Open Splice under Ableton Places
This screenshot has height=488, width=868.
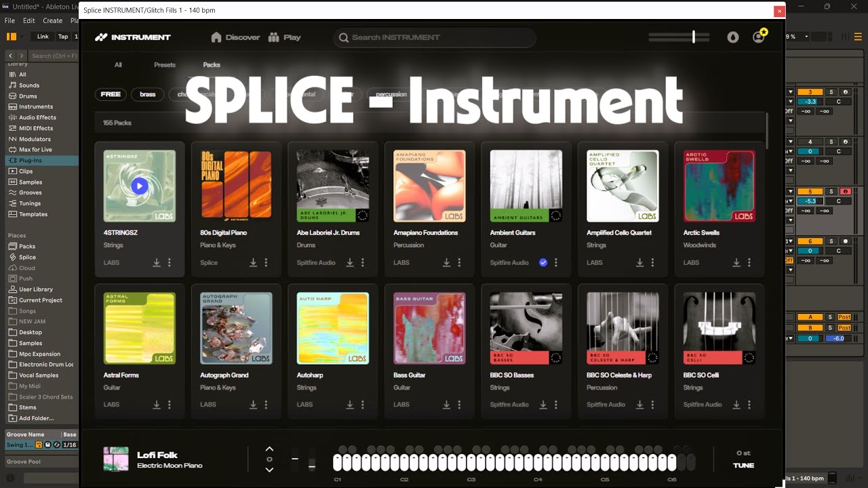coord(27,258)
